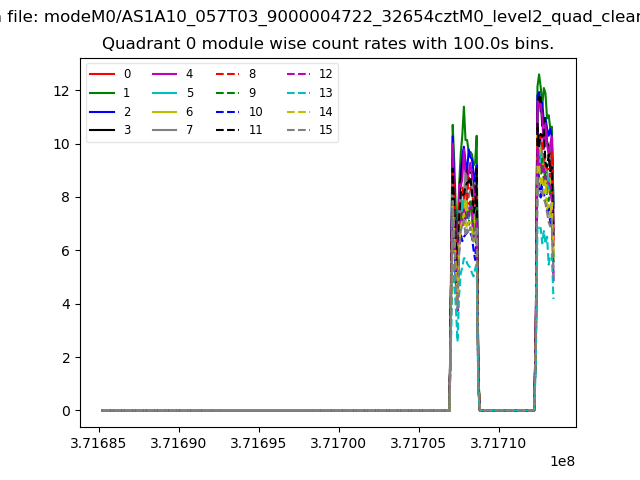Click the red line swatch for module 0
640x480 pixels.
coord(103,74)
